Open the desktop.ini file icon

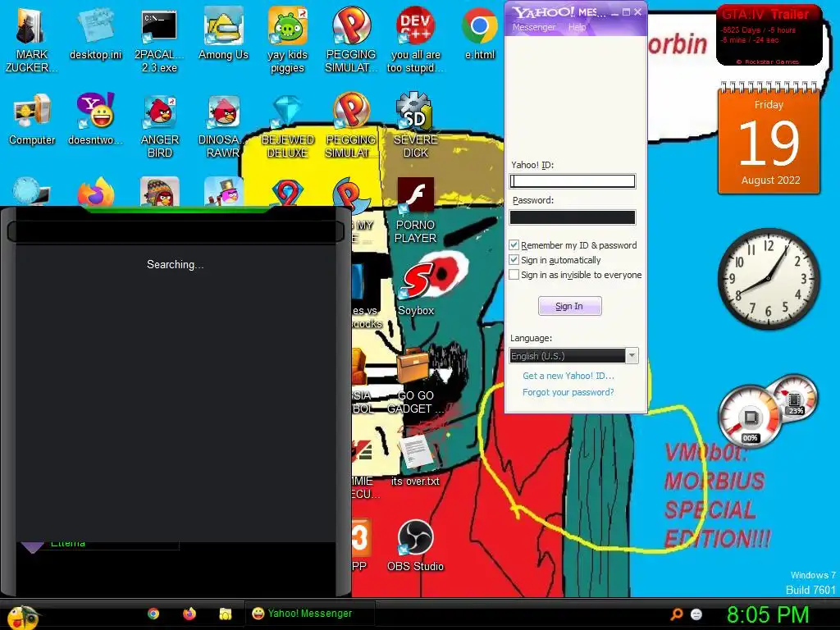(95, 33)
